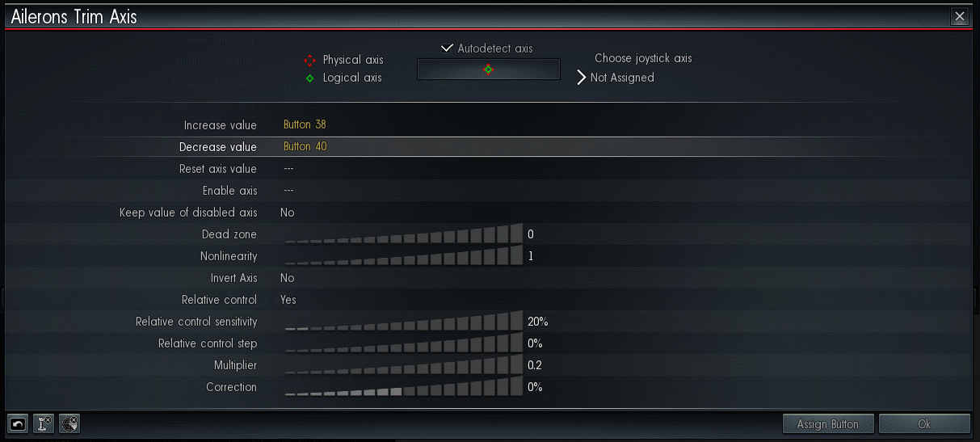980x442 pixels.
Task: Confirm settings with the Ok button
Action: (x=924, y=423)
